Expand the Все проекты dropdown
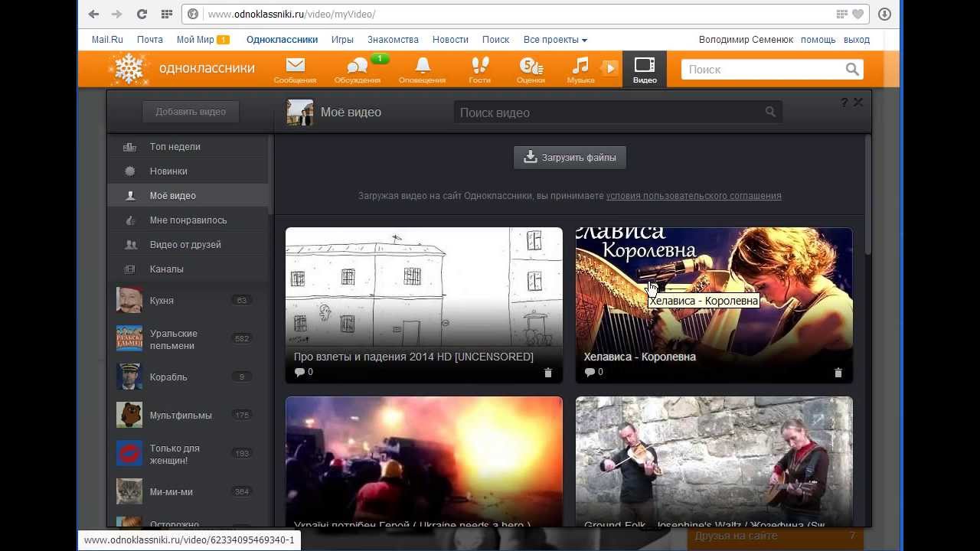Screen dimensions: 980x551 (x=555, y=39)
